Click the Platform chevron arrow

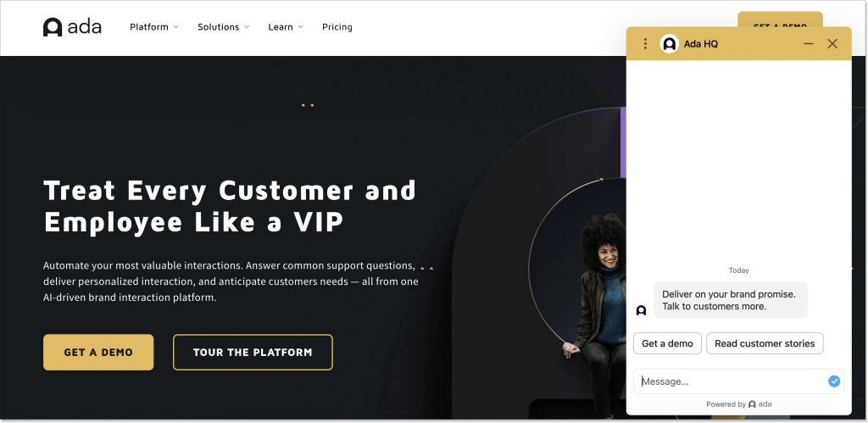click(x=175, y=27)
